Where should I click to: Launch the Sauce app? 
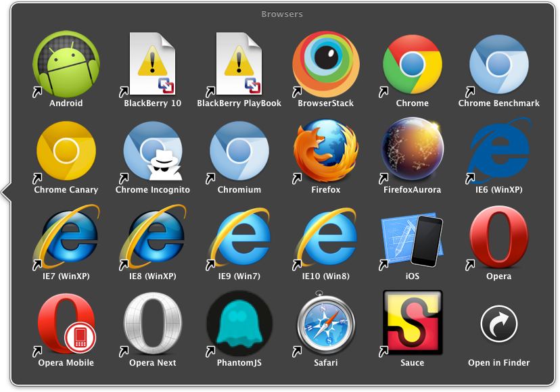point(412,325)
